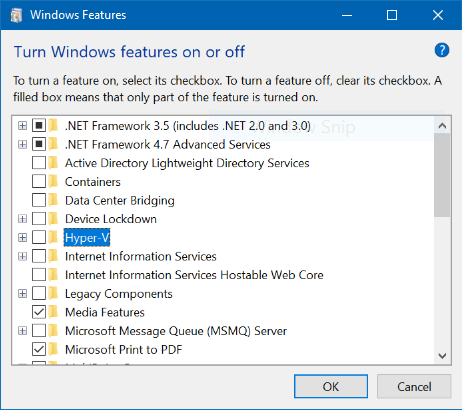Select the Legacy Components label
This screenshot has height=410, width=462.
[119, 294]
